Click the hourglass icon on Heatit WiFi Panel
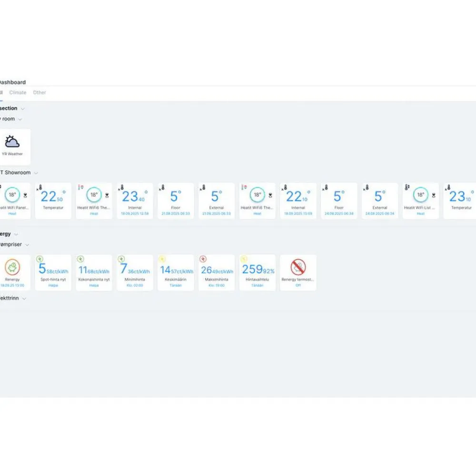This screenshot has height=476, width=476. click(25, 195)
